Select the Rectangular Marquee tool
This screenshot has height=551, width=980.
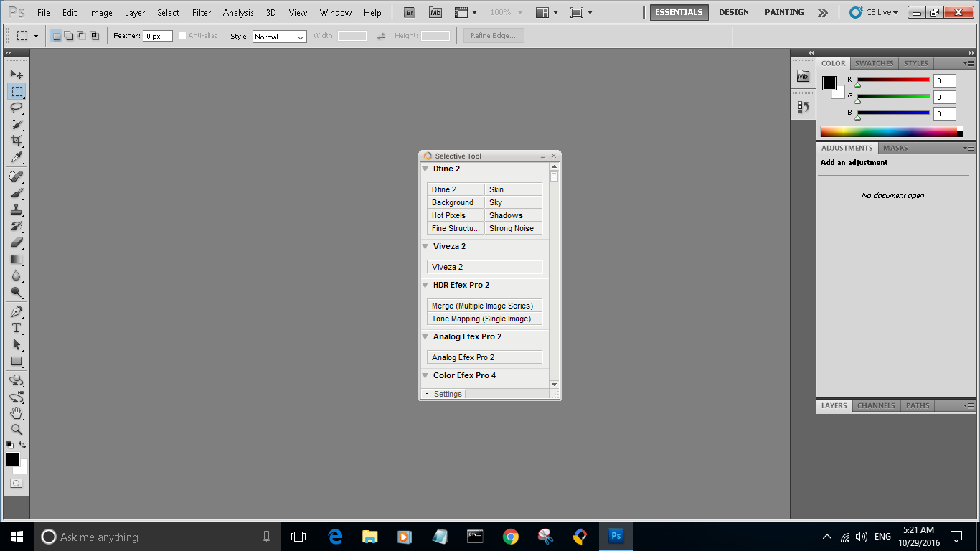[x=17, y=91]
